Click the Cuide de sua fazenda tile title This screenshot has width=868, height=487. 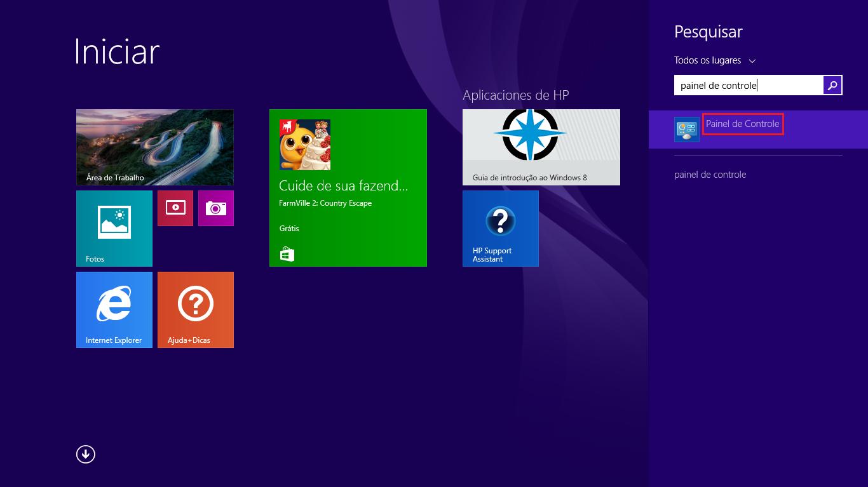pos(343,185)
